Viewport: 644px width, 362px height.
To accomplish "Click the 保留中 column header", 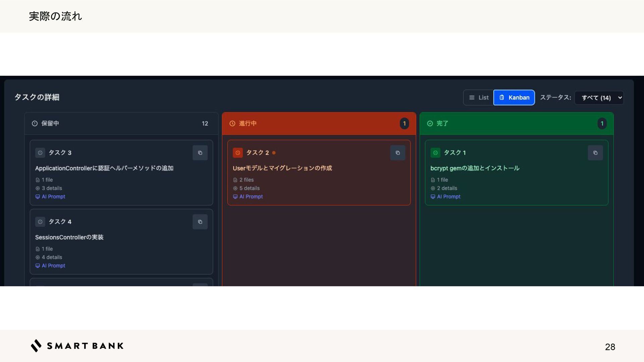I will 50,123.
